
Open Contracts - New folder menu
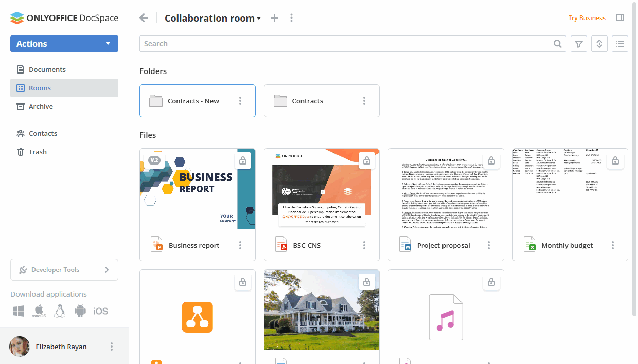click(240, 101)
